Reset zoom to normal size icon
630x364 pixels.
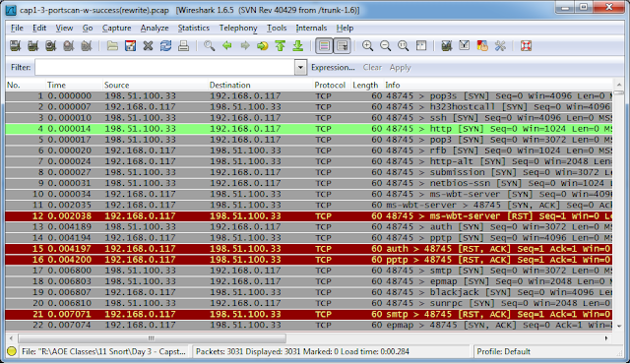pos(403,46)
